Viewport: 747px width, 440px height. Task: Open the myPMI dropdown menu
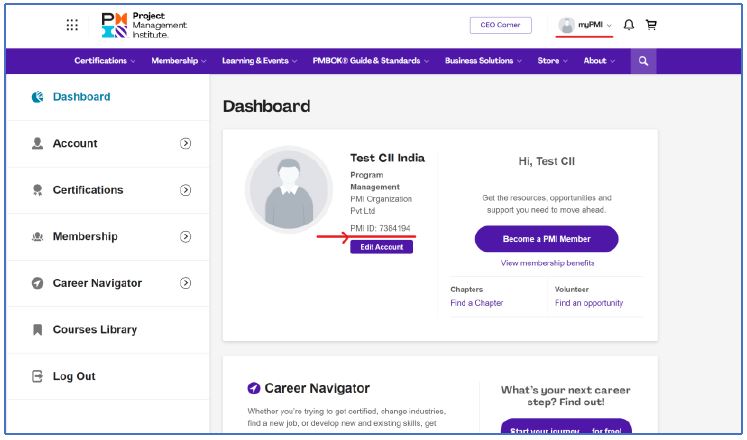[x=585, y=25]
